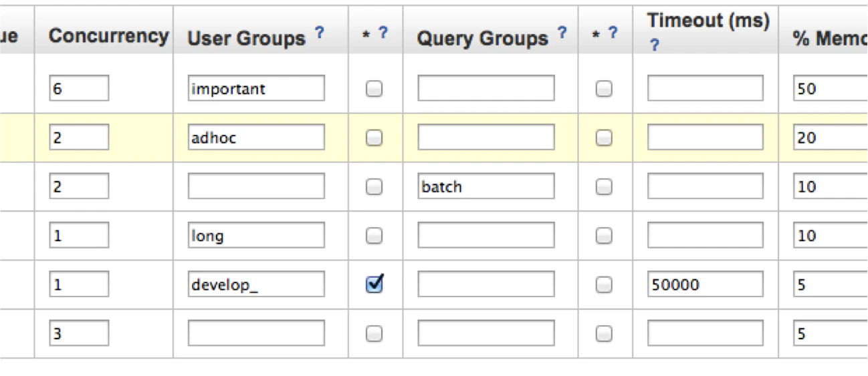The height and width of the screenshot is (376, 868).
Task: Click empty user groups field in batch row
Action: pos(256,186)
